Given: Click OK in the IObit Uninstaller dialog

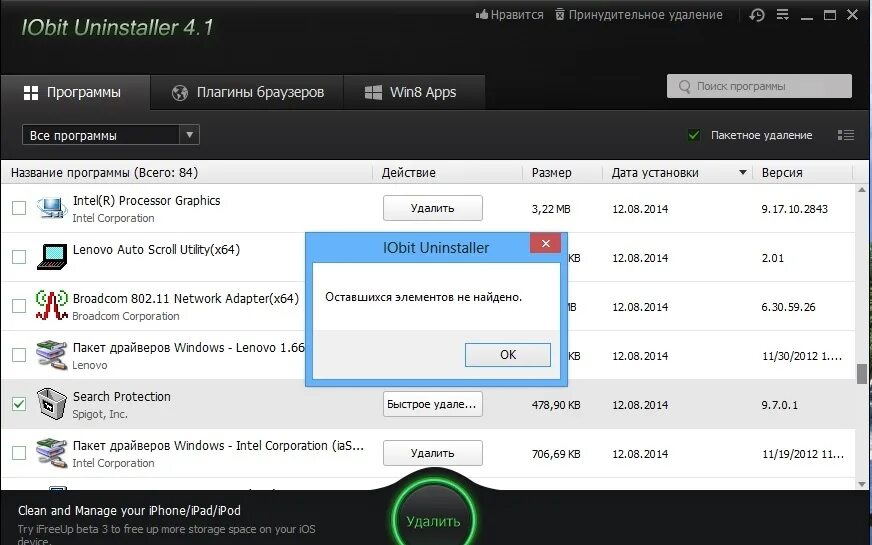Looking at the screenshot, I should tap(508, 355).
